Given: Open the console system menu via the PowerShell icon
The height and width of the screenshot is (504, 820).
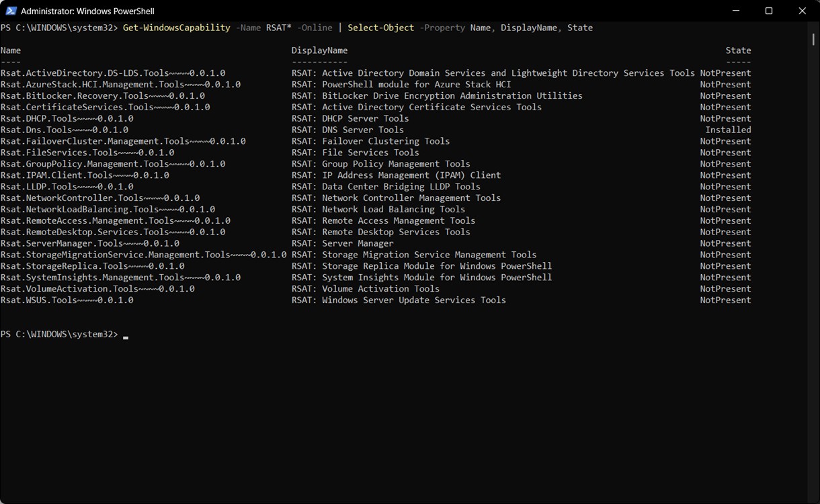Looking at the screenshot, I should [x=12, y=11].
